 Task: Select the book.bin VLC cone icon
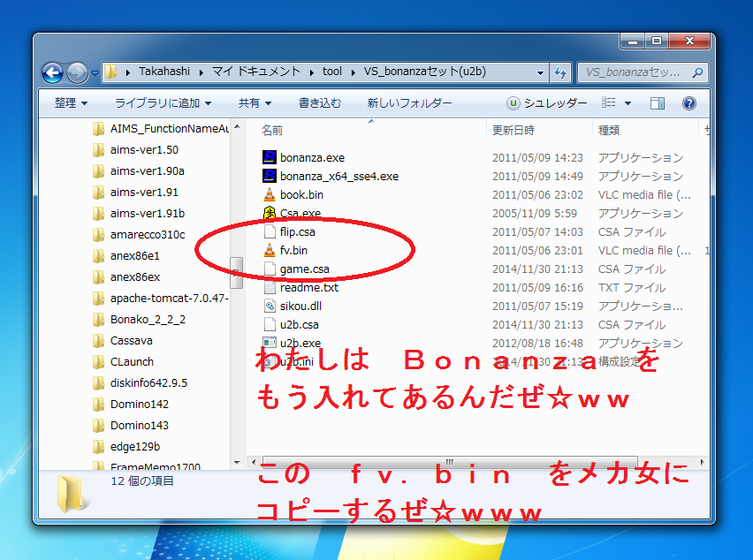pos(270,194)
